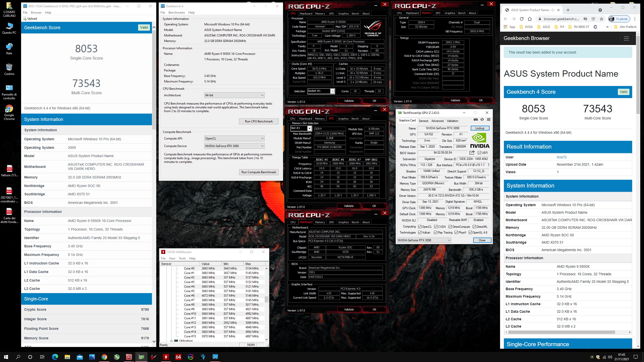Open Windows Task View

click(x=42, y=357)
